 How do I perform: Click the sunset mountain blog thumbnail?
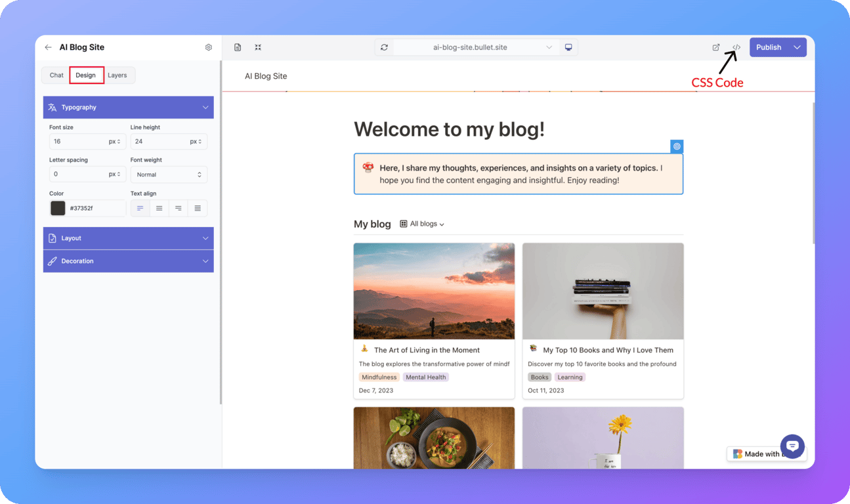[x=434, y=291]
